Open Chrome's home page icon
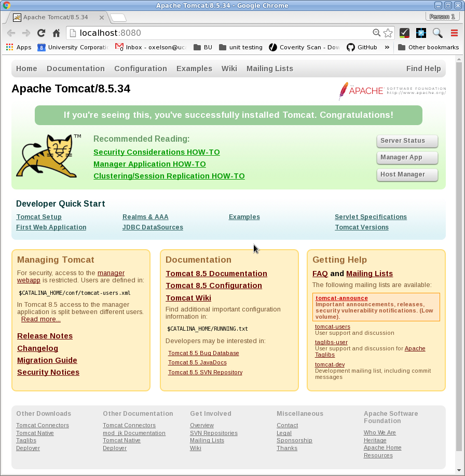Screen dimensions: 465x476 (56, 33)
